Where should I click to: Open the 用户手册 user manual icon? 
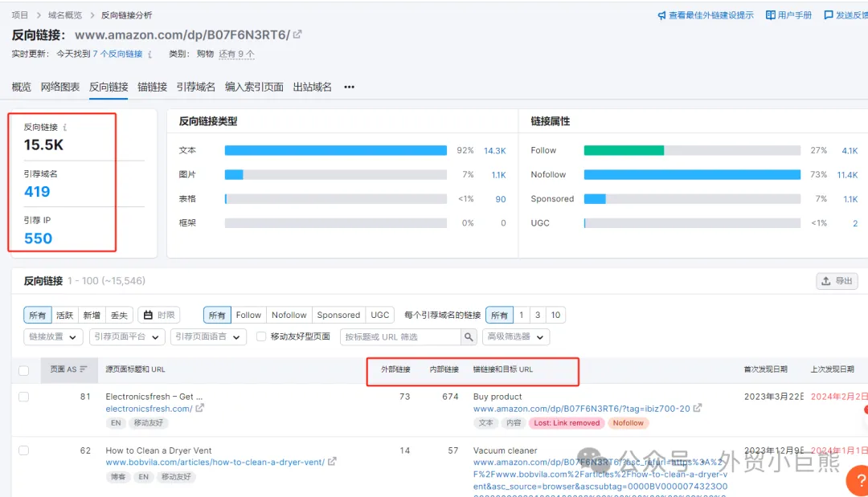click(x=769, y=14)
